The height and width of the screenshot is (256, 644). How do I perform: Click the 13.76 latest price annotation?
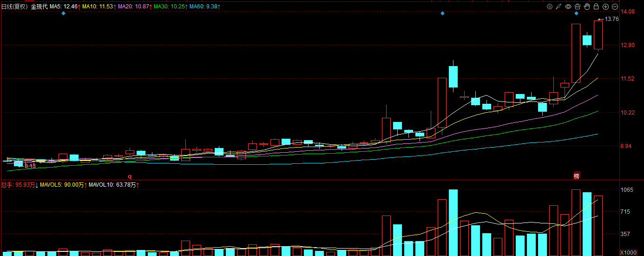pyautogui.click(x=612, y=19)
